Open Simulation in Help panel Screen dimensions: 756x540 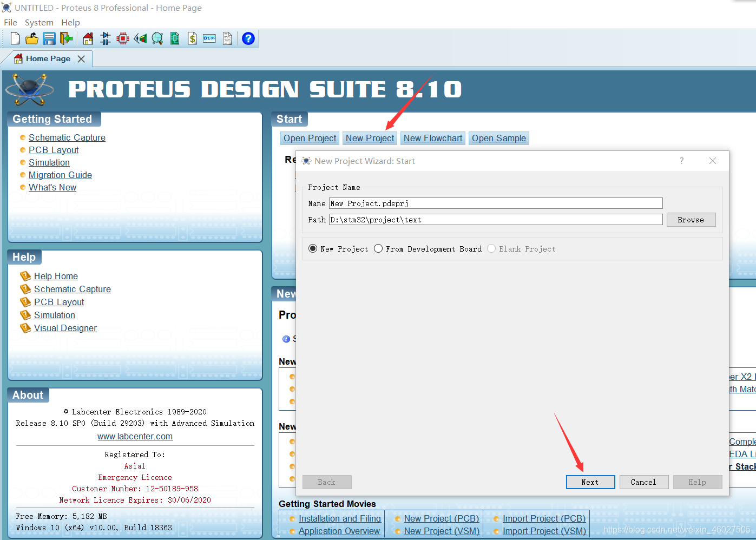tap(55, 315)
